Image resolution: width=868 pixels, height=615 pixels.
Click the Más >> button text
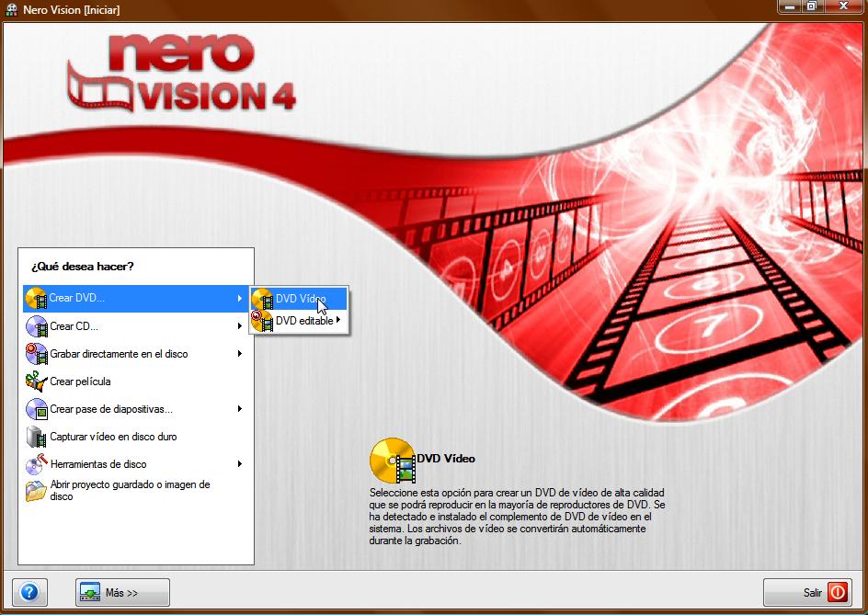click(121, 593)
